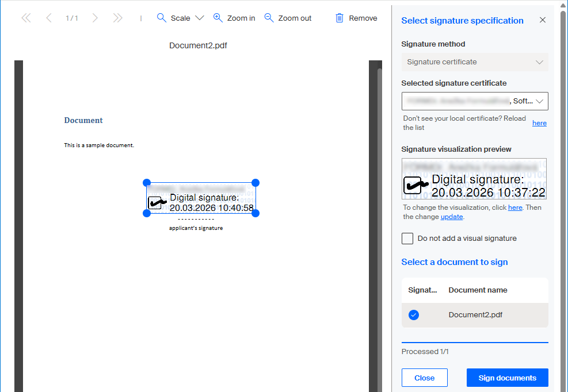The height and width of the screenshot is (392, 568).
Task: Enable 'Do not add a visual signature'
Action: click(x=407, y=239)
